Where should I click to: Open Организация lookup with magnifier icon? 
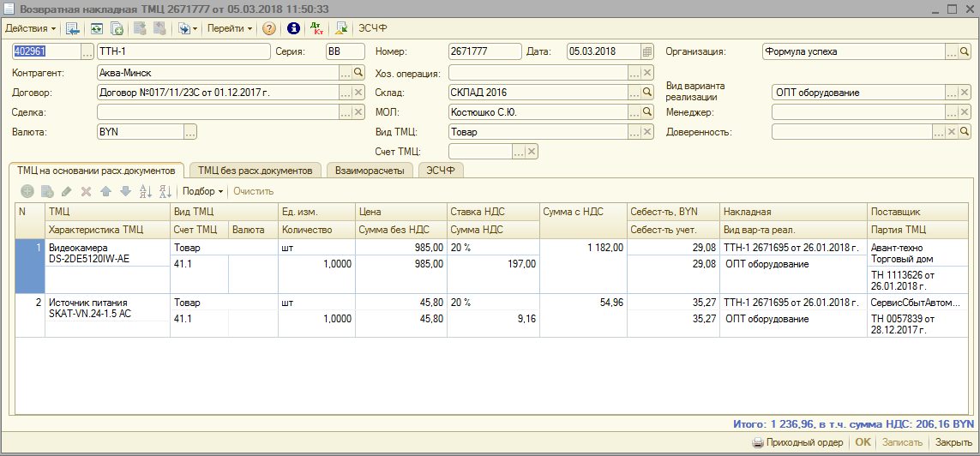(965, 51)
